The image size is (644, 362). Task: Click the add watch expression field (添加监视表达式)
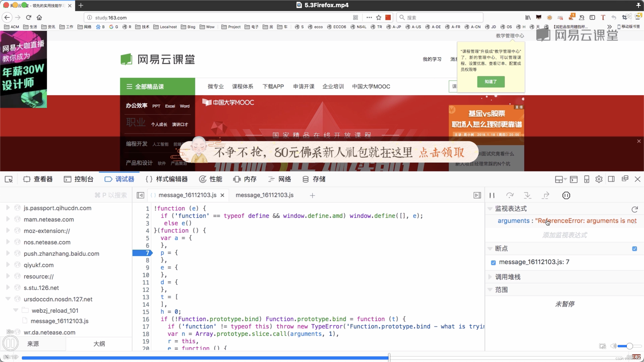[564, 235]
